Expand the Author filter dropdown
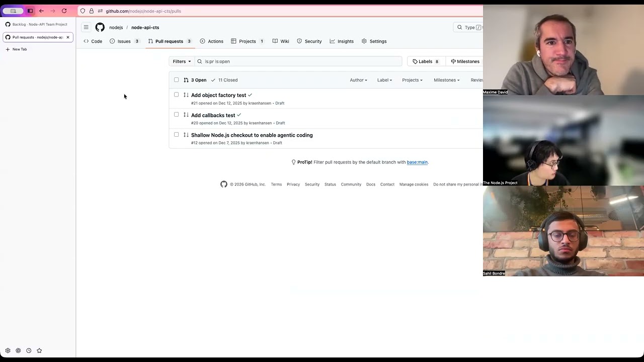 [358, 80]
